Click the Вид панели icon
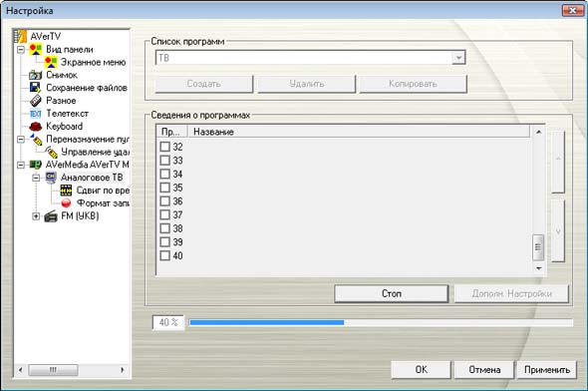 36,49
